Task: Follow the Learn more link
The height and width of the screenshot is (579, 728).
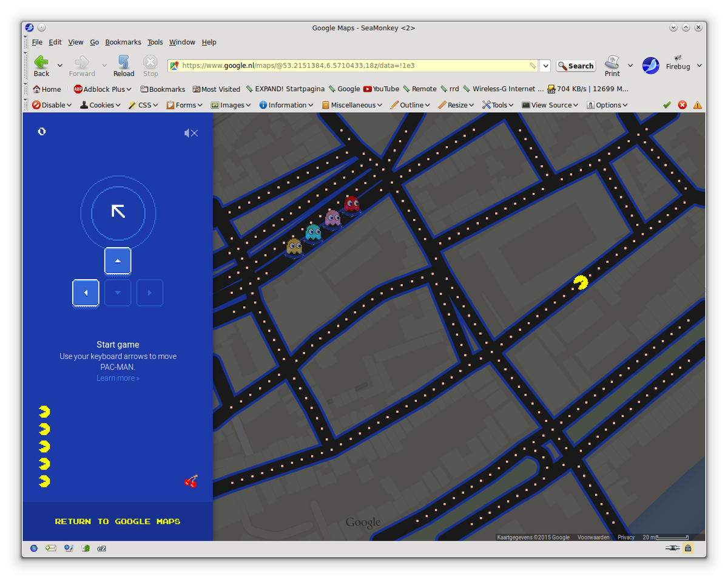Action: click(x=118, y=378)
